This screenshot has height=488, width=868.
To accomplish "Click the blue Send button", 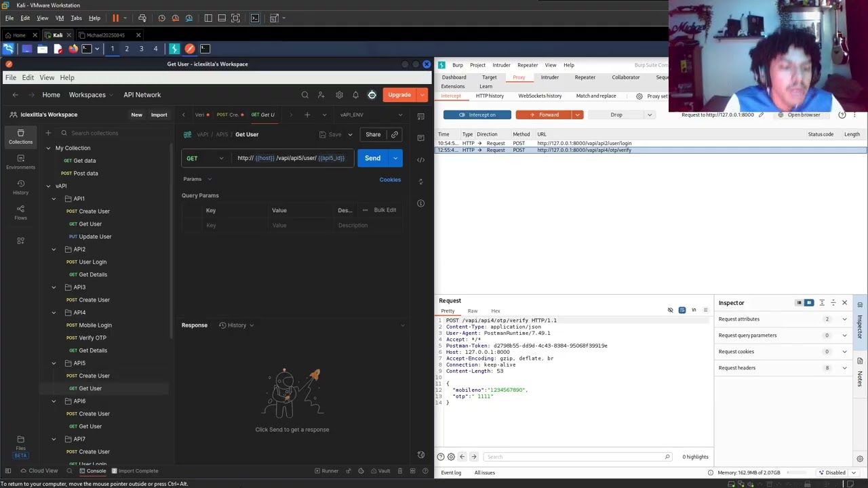I will [x=372, y=159].
